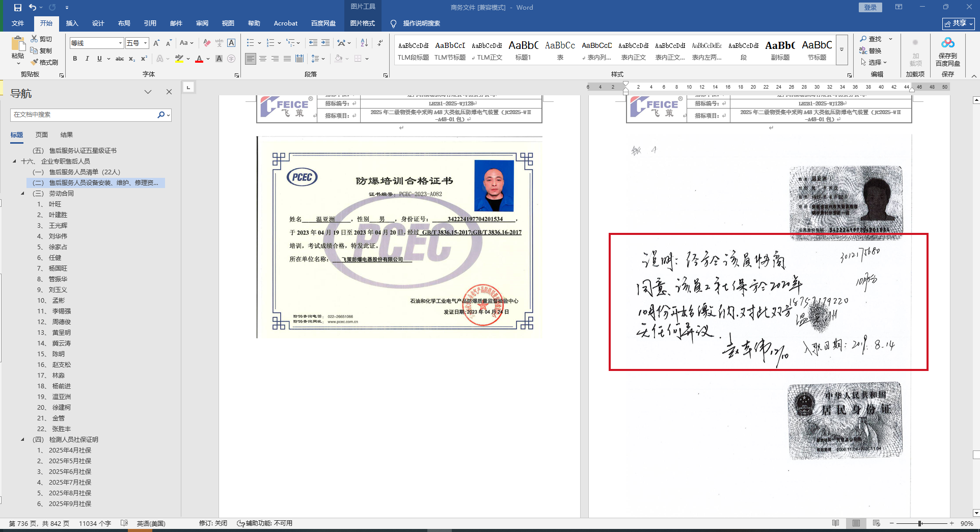
Task: Open the proofing check icon in the status bar
Action: [x=124, y=523]
